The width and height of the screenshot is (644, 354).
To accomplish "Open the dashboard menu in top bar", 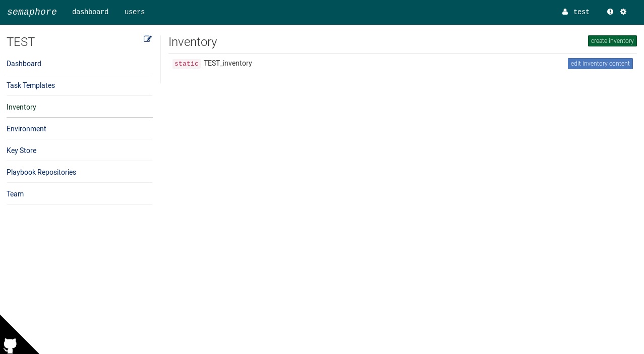I will [x=90, y=12].
